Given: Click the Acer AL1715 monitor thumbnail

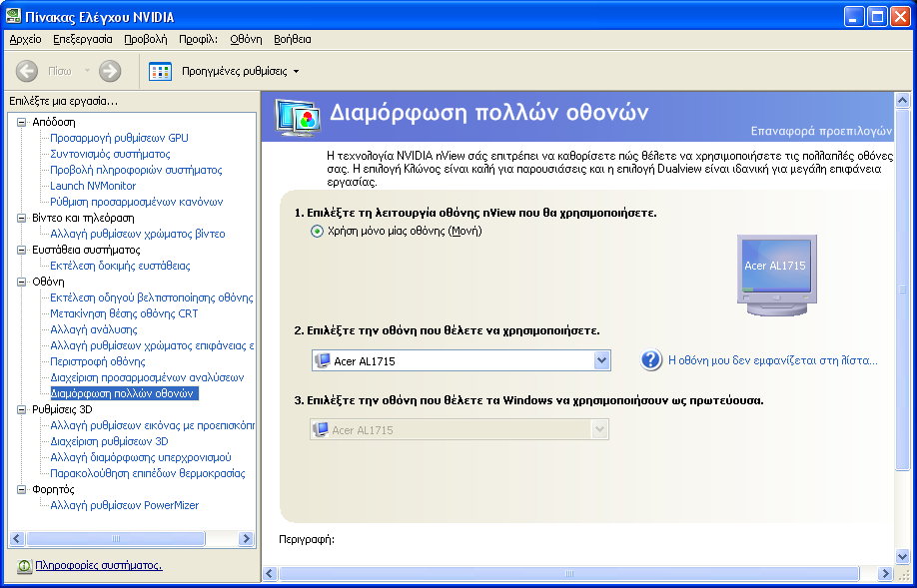Looking at the screenshot, I should tap(776, 275).
